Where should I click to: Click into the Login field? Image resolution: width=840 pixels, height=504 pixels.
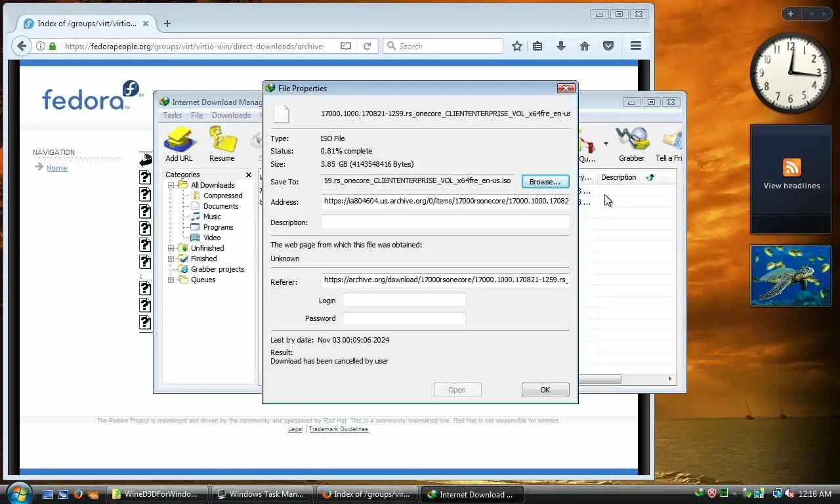point(404,300)
